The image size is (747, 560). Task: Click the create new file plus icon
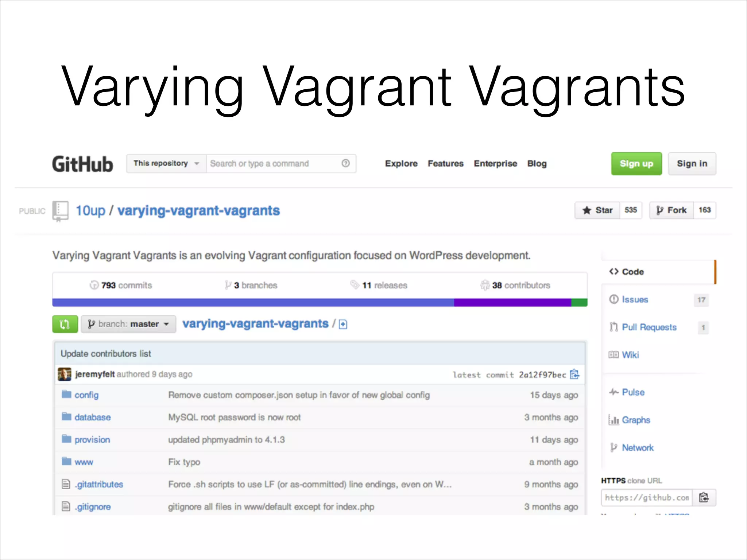pos(343,324)
